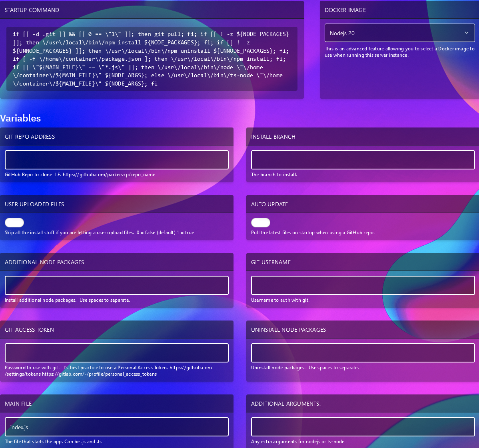
Task: Focus the Git Access Token field
Action: (116, 352)
